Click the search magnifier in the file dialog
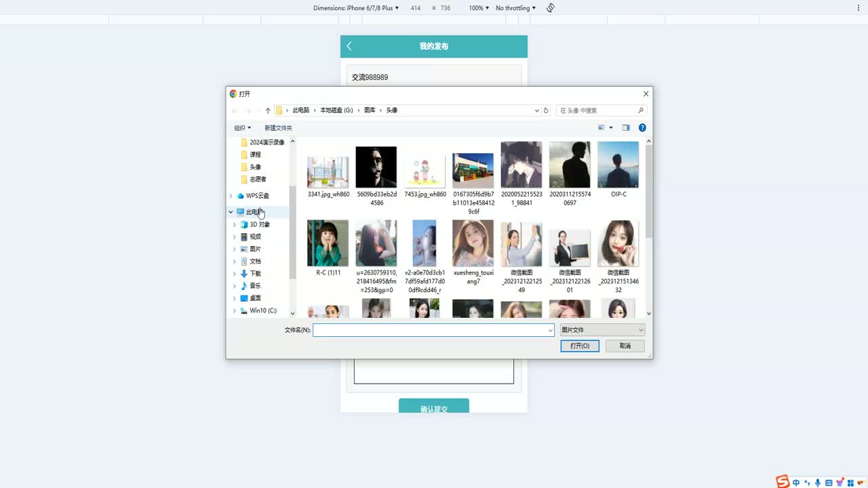 pyautogui.click(x=641, y=110)
